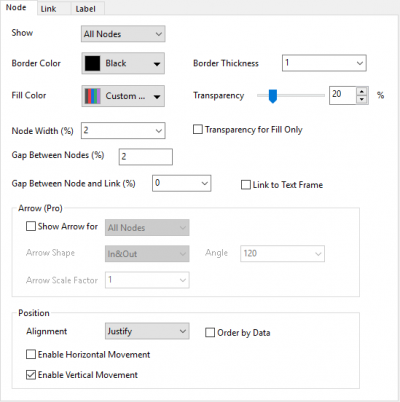Image resolution: width=400 pixels, height=402 pixels.
Task: Click the multicolor Fill Color swatch
Action: point(92,96)
